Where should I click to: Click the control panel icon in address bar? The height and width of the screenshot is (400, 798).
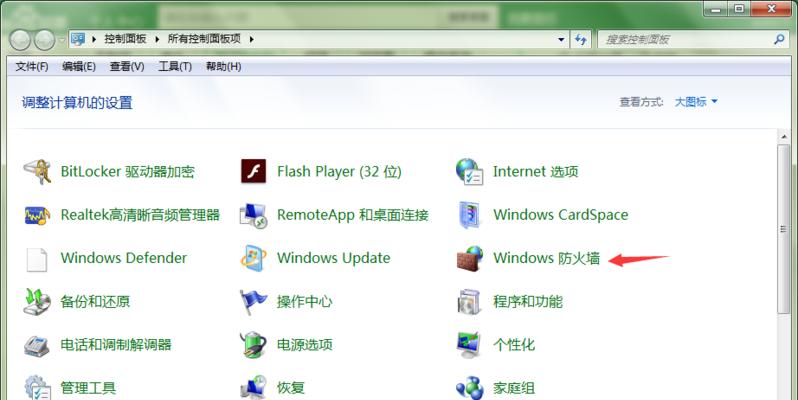pos(78,39)
